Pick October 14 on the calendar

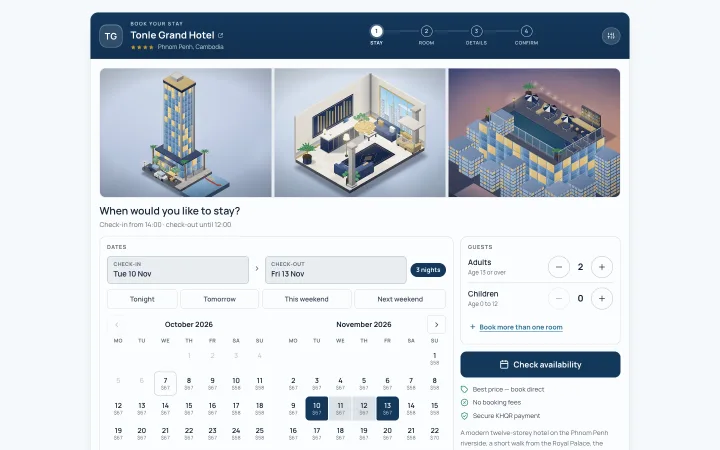165,408
